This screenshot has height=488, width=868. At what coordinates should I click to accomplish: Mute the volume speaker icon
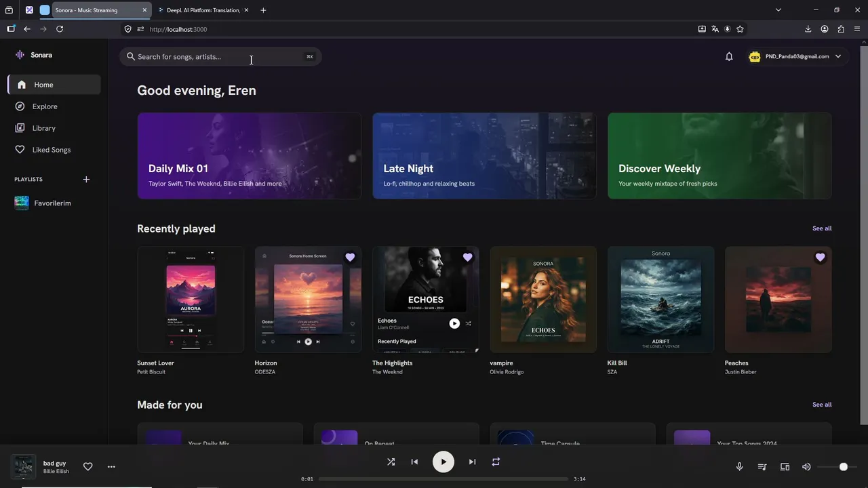click(806, 466)
